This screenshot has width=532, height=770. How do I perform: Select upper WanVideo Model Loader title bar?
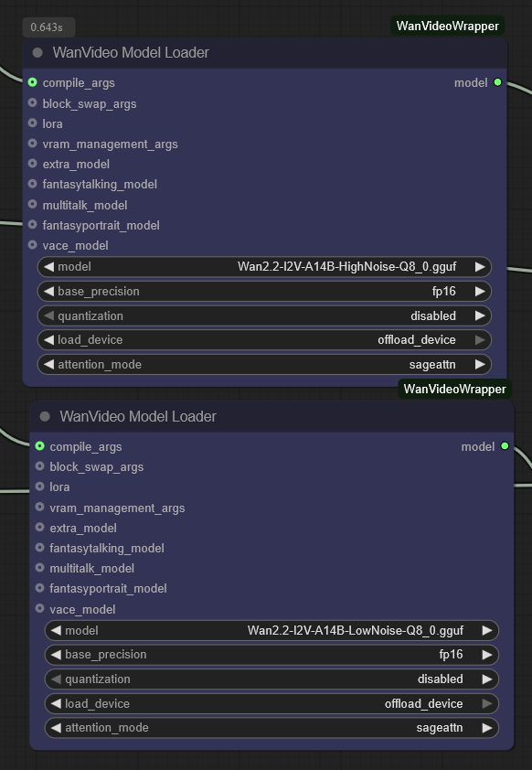pos(264,53)
